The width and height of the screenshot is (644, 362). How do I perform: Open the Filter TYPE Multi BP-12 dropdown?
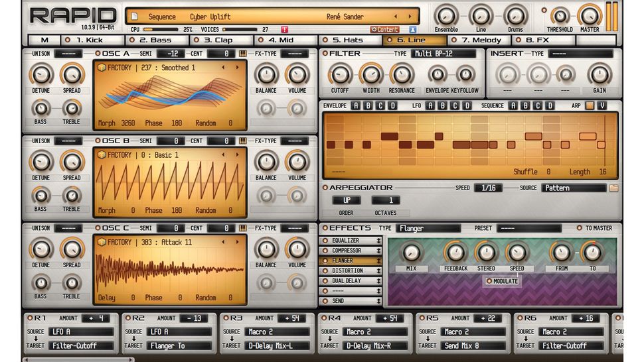point(443,54)
